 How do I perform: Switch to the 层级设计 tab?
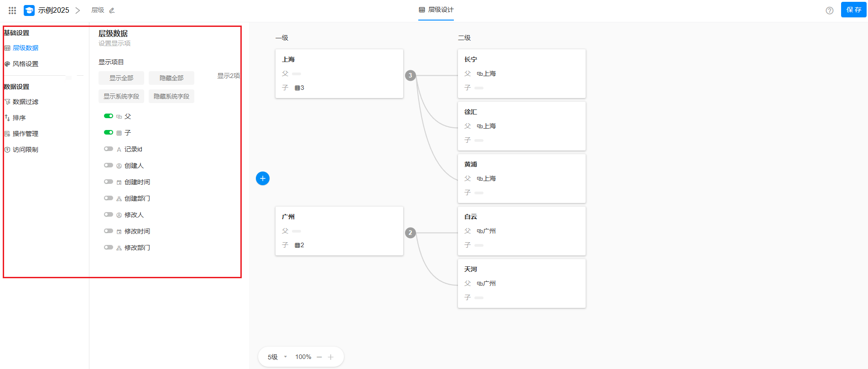pyautogui.click(x=436, y=10)
